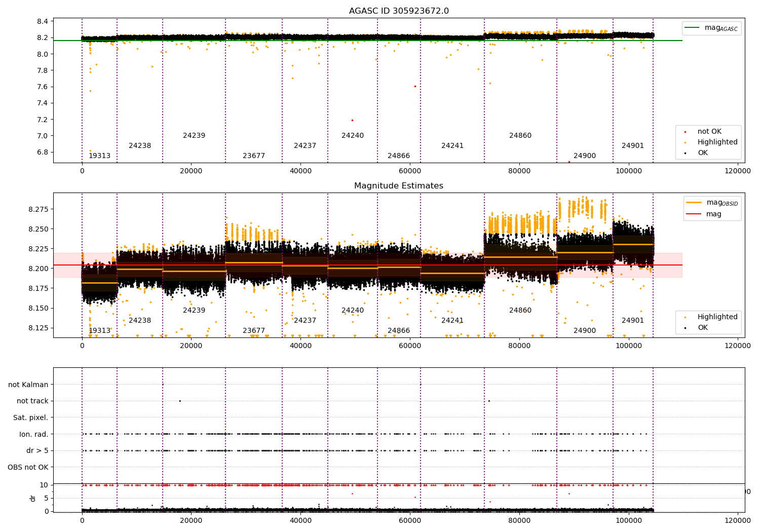
Task: Click the lone "not track" marker near 18000
Action: [180, 401]
